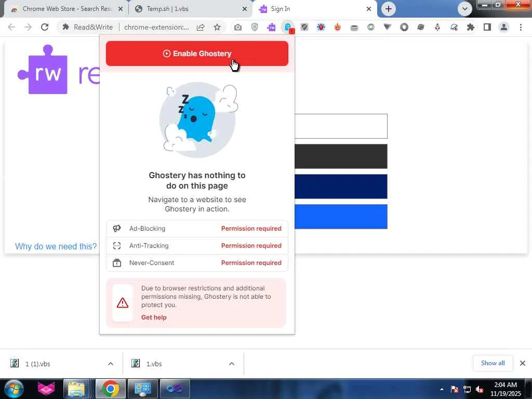Open the Windows Start menu

[x=13, y=389]
